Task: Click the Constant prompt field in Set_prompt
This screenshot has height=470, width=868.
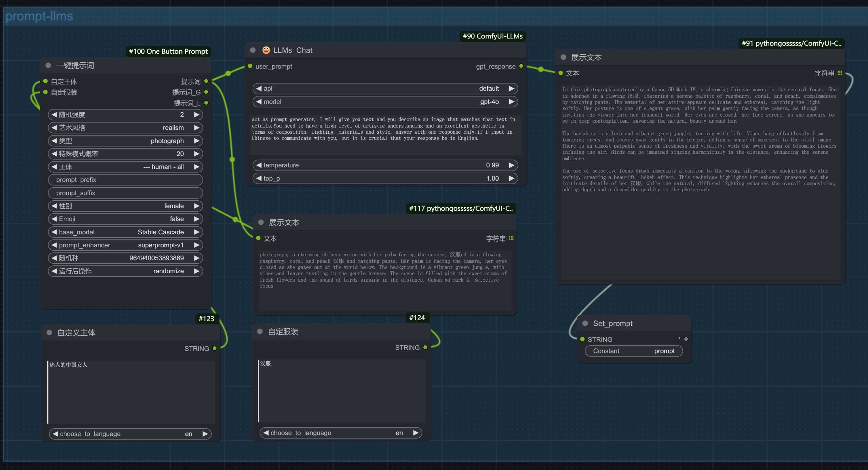Action: coord(634,351)
